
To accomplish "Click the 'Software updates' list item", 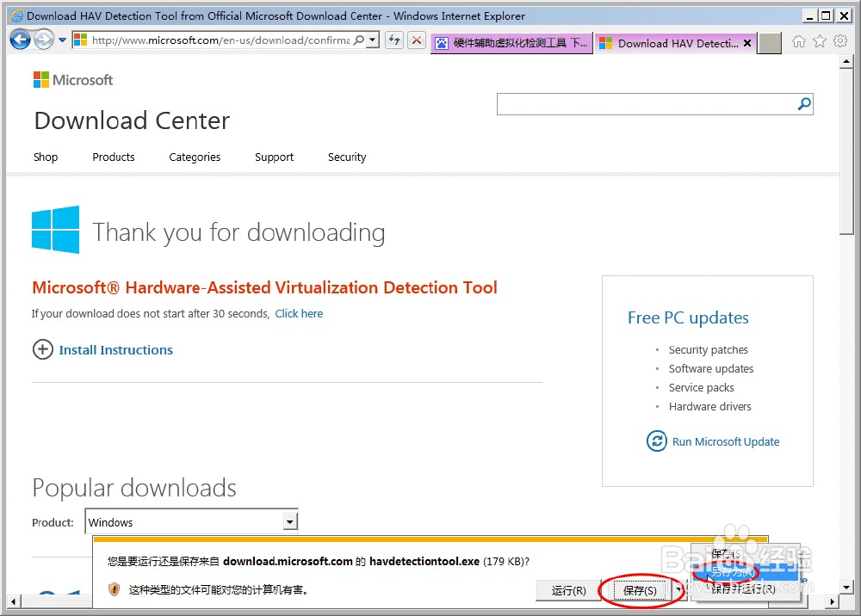I will (x=711, y=368).
